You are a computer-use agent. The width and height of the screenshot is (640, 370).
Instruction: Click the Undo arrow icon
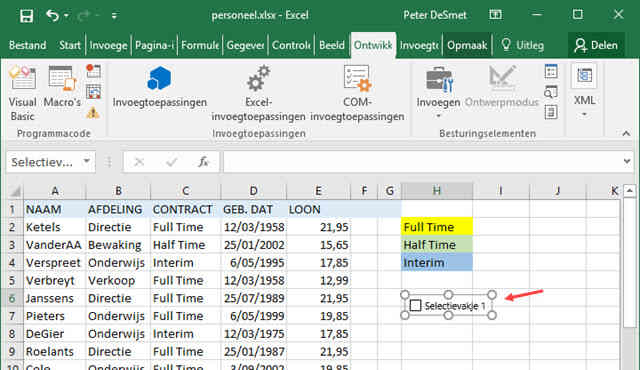coord(52,16)
